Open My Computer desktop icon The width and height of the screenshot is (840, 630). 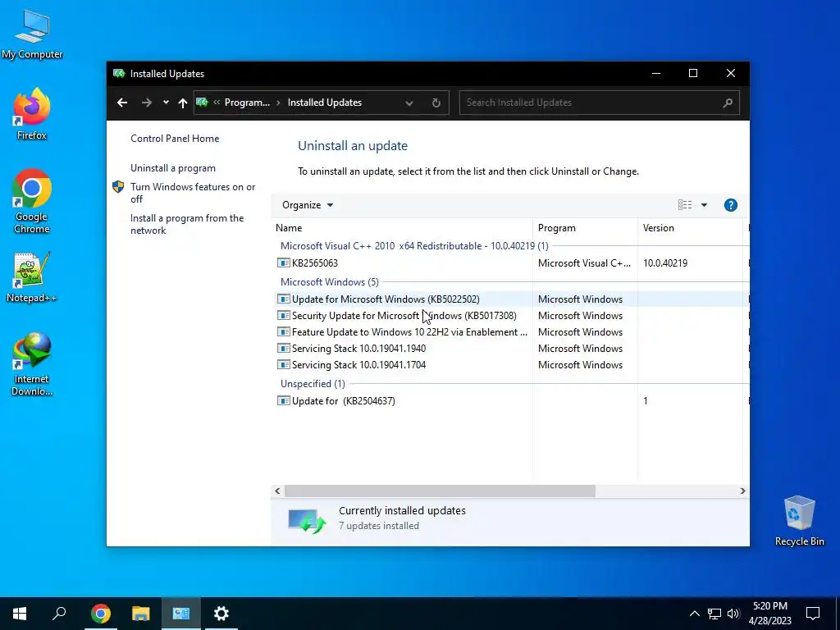coord(32,34)
